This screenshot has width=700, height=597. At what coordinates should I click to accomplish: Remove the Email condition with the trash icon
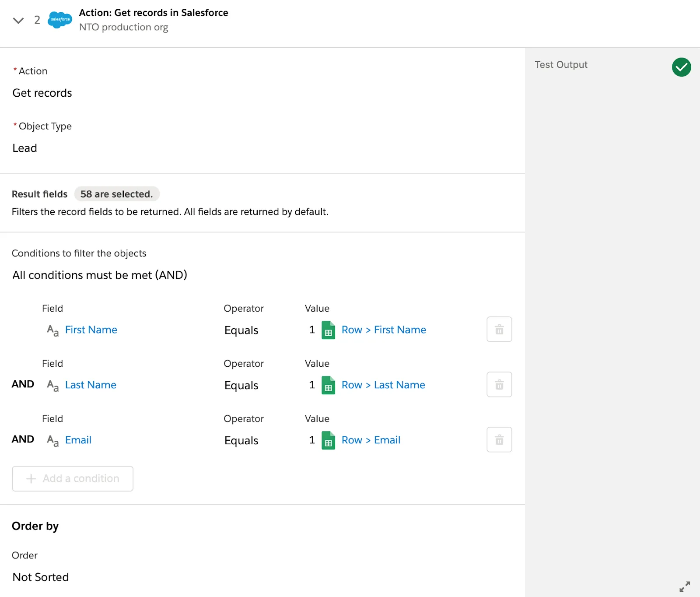[x=499, y=440]
